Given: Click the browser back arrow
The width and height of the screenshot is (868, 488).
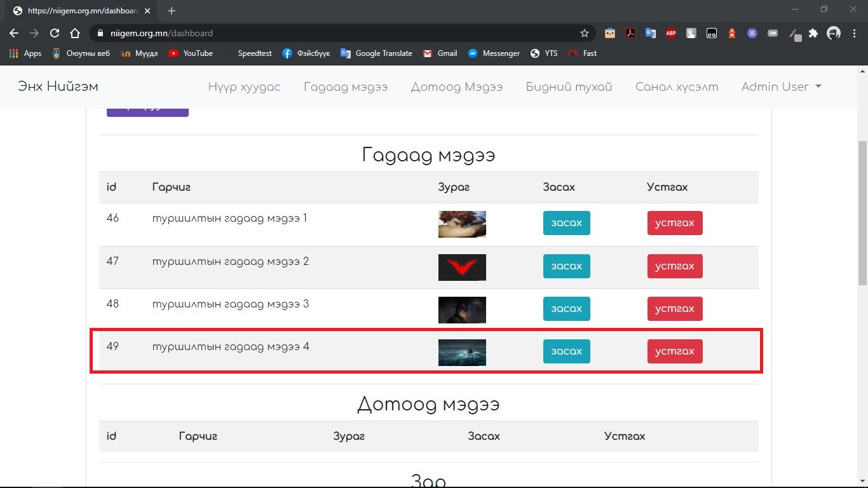Looking at the screenshot, I should 14,33.
